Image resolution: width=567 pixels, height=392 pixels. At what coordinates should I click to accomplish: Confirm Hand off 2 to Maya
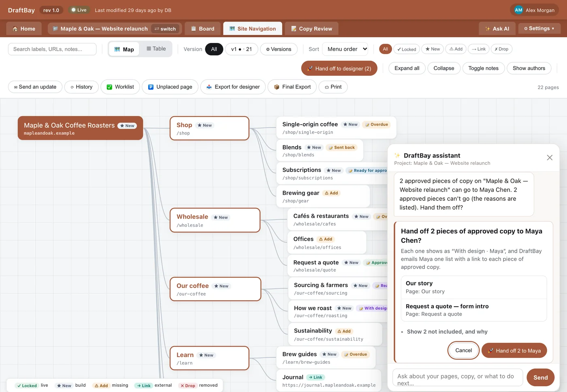tap(514, 351)
